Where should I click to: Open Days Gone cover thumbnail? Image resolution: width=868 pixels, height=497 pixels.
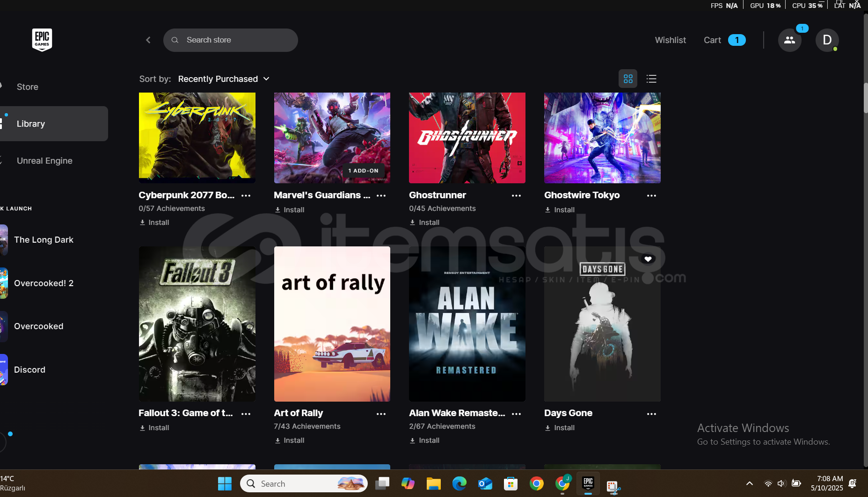coord(602,324)
